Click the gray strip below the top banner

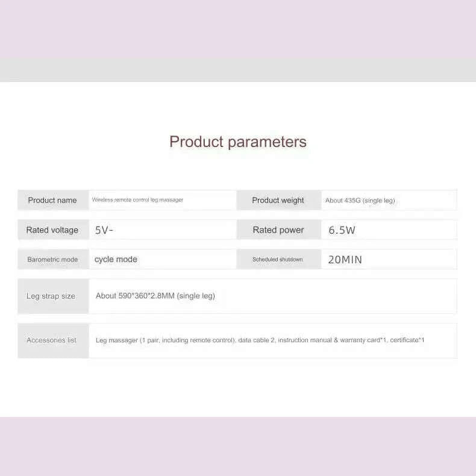(x=238, y=70)
